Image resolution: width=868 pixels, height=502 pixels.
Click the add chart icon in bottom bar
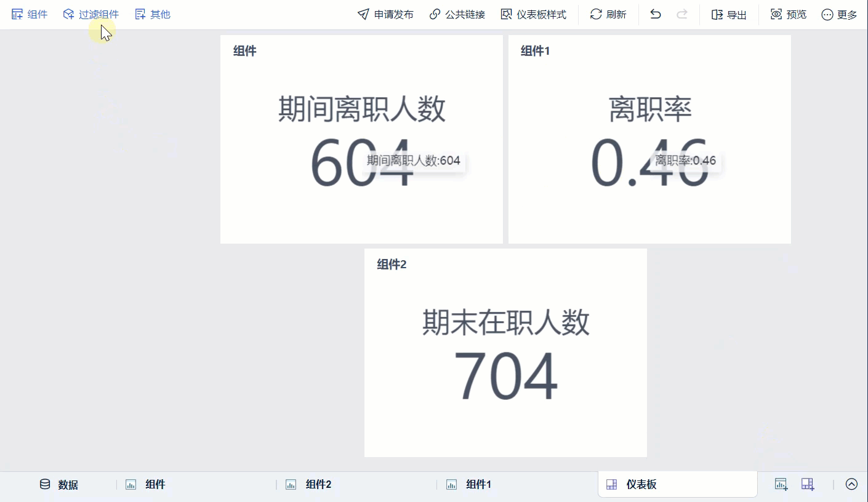click(781, 484)
